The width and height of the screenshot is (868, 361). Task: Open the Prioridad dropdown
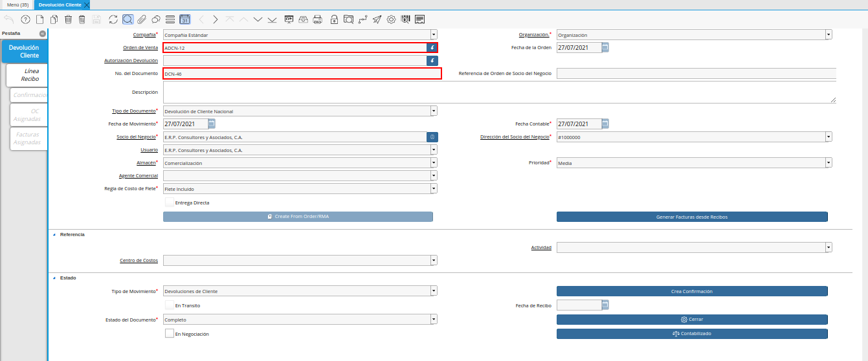point(829,163)
